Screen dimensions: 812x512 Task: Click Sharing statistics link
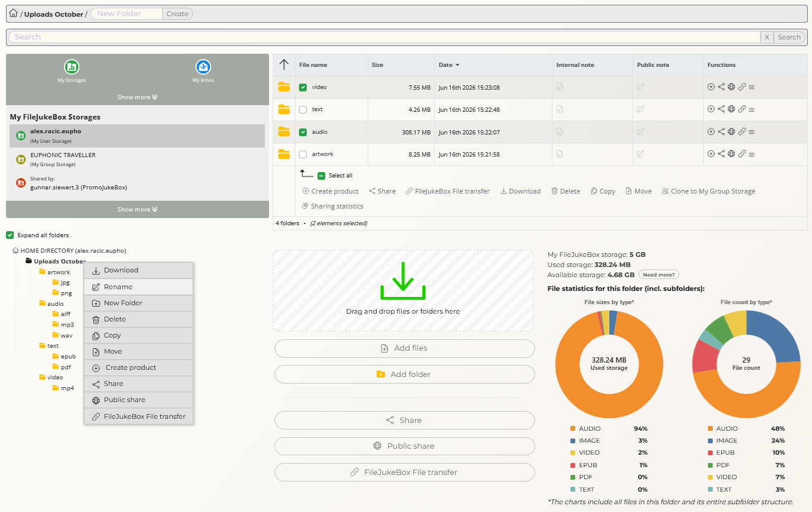[x=332, y=206]
